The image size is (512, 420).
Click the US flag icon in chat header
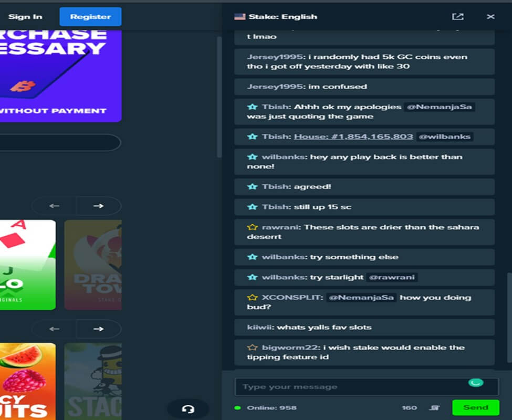(x=240, y=17)
